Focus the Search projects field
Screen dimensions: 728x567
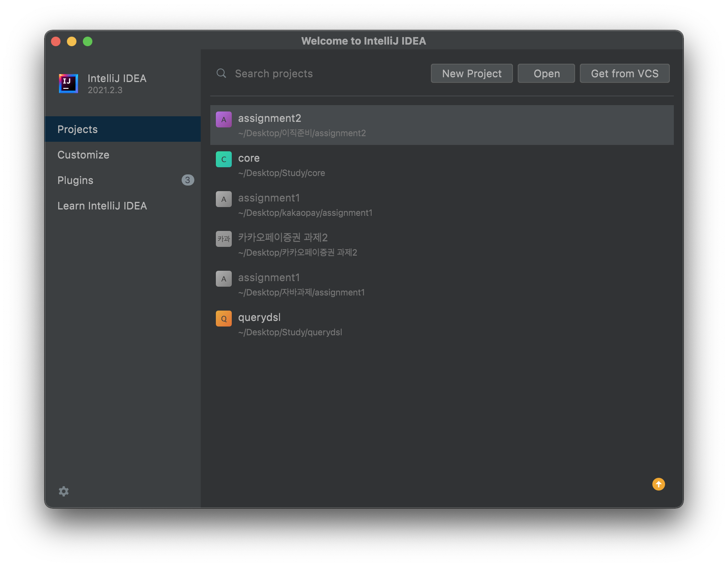pos(319,73)
